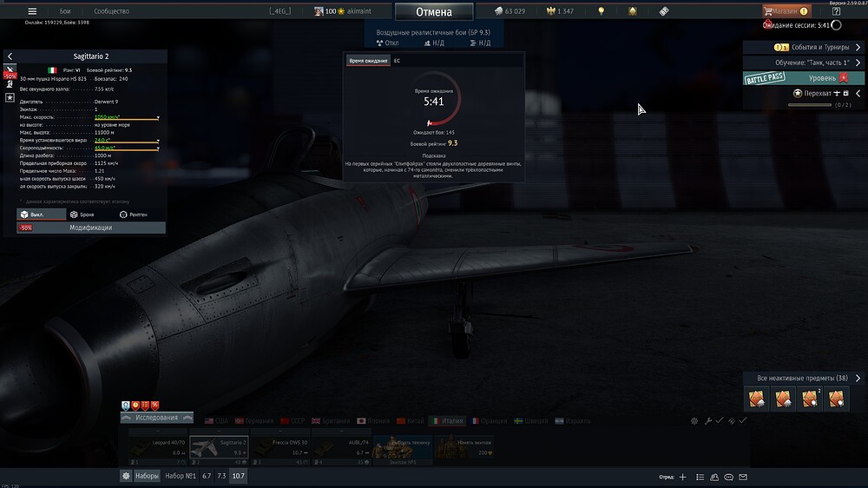Select Япония nation tab
The height and width of the screenshot is (488, 868).
(x=373, y=421)
